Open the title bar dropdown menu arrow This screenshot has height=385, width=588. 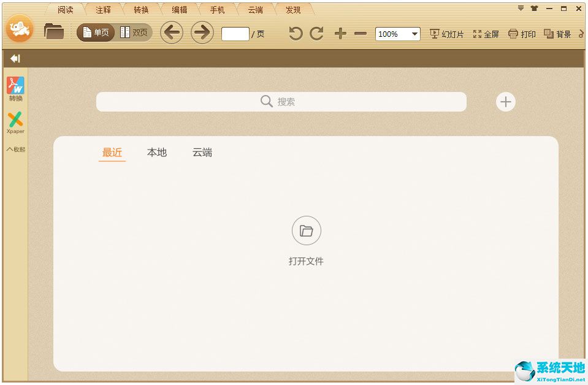point(521,9)
